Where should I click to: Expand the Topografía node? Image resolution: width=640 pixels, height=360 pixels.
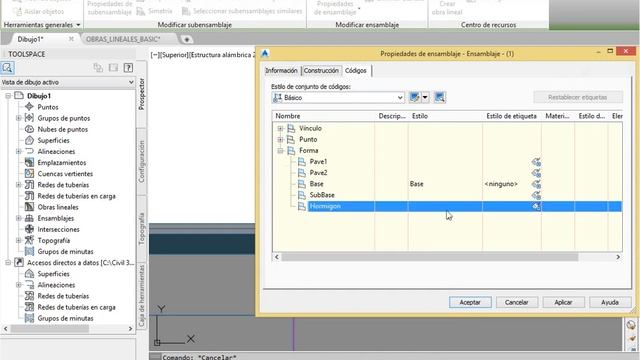point(18,240)
